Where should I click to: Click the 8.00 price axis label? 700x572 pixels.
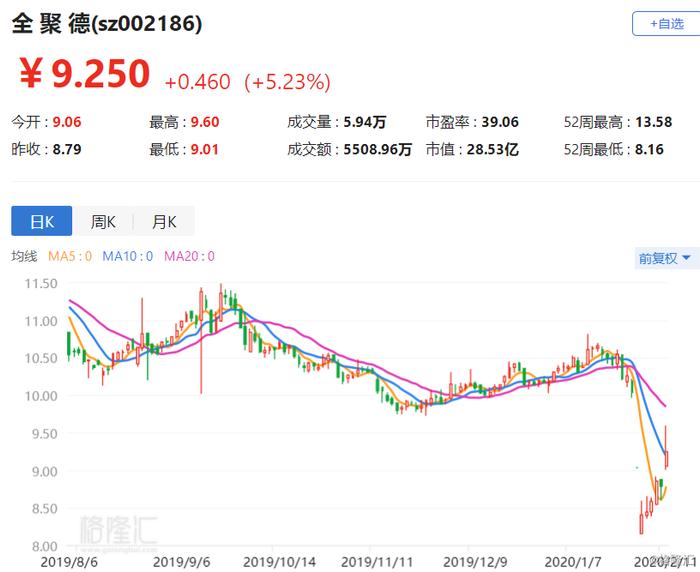(x=45, y=547)
